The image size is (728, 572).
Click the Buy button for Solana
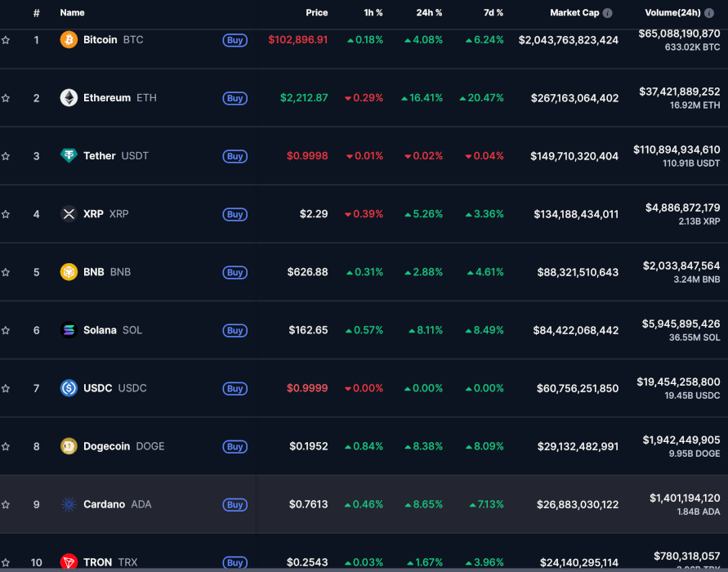pyautogui.click(x=235, y=331)
